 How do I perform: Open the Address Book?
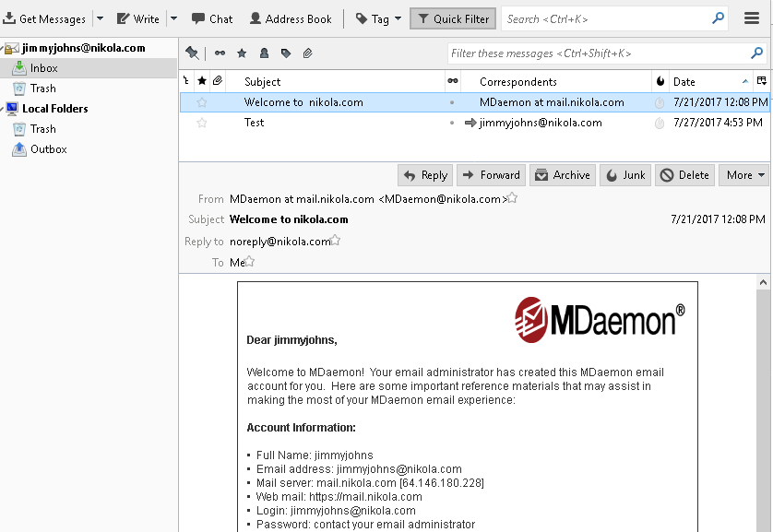[x=291, y=18]
